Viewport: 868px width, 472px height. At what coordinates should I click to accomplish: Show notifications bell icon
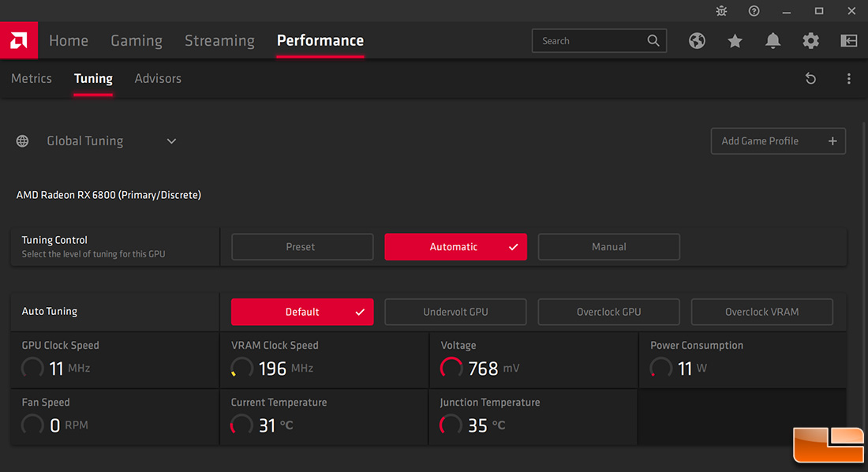click(x=773, y=41)
